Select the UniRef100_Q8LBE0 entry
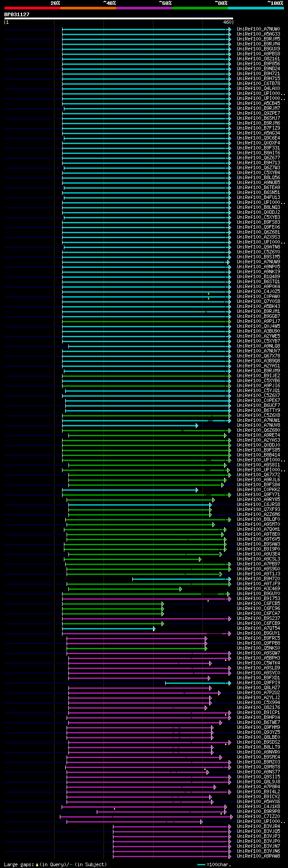288x868 pixels. (x=258, y=737)
